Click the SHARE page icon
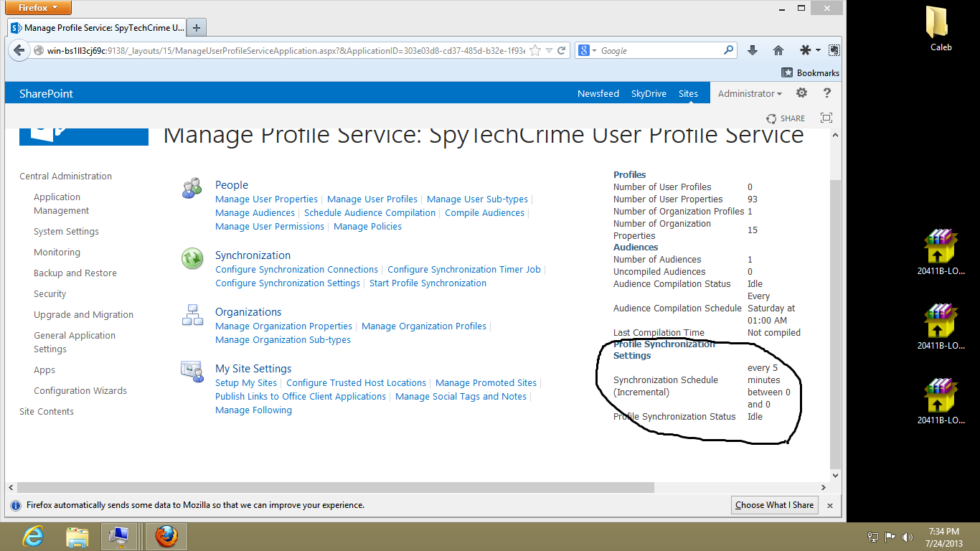Image resolution: width=980 pixels, height=551 pixels. (786, 118)
